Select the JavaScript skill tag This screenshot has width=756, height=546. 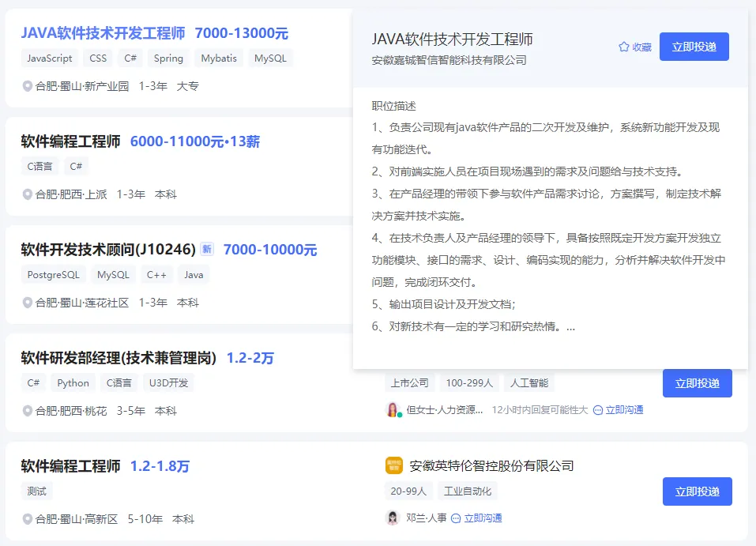pos(49,58)
